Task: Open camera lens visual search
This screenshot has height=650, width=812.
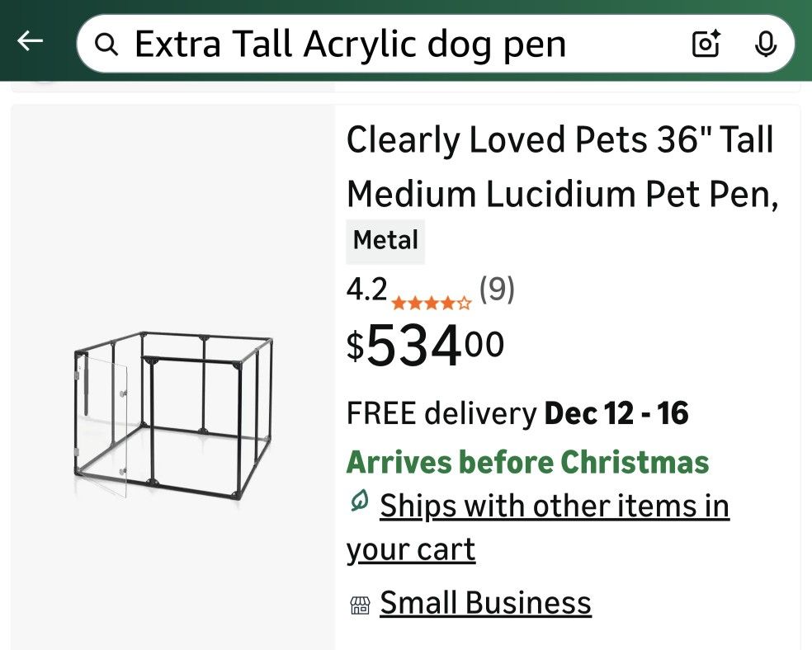Action: (706, 44)
